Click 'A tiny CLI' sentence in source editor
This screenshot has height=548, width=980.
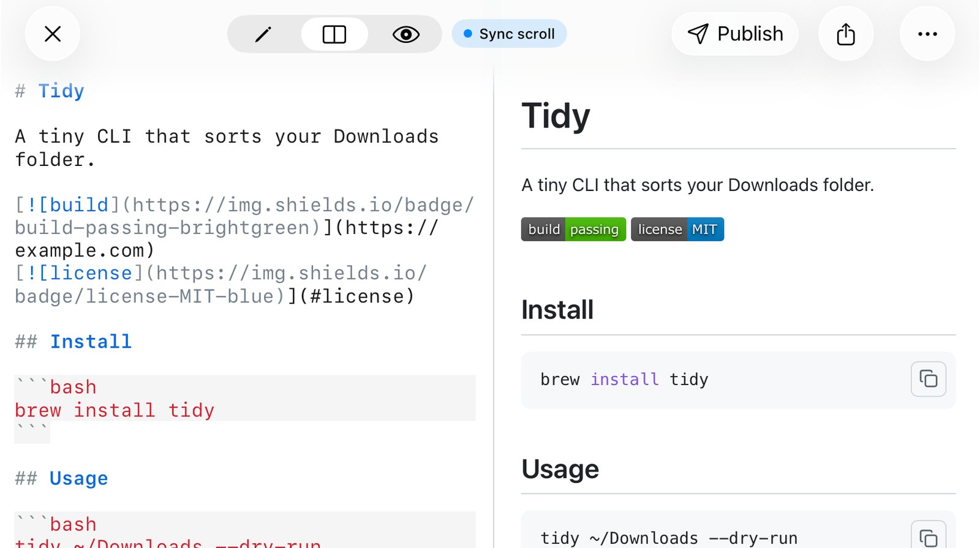point(227,148)
